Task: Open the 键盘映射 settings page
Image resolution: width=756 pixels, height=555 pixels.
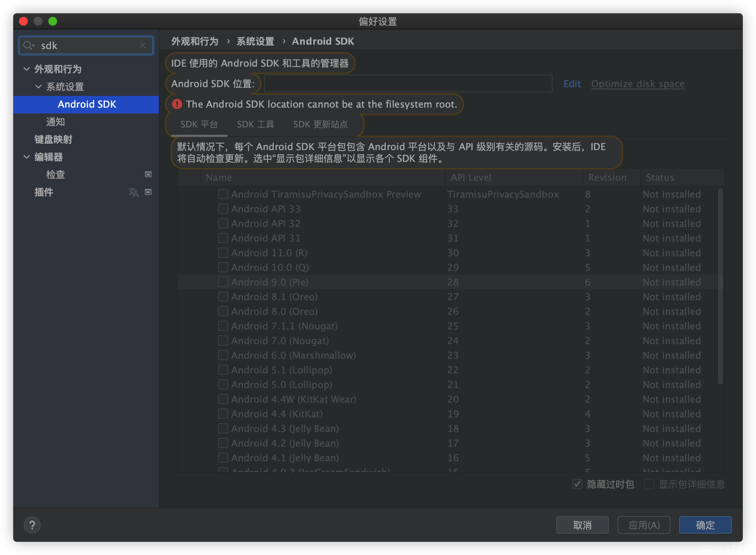Action: tap(53, 139)
